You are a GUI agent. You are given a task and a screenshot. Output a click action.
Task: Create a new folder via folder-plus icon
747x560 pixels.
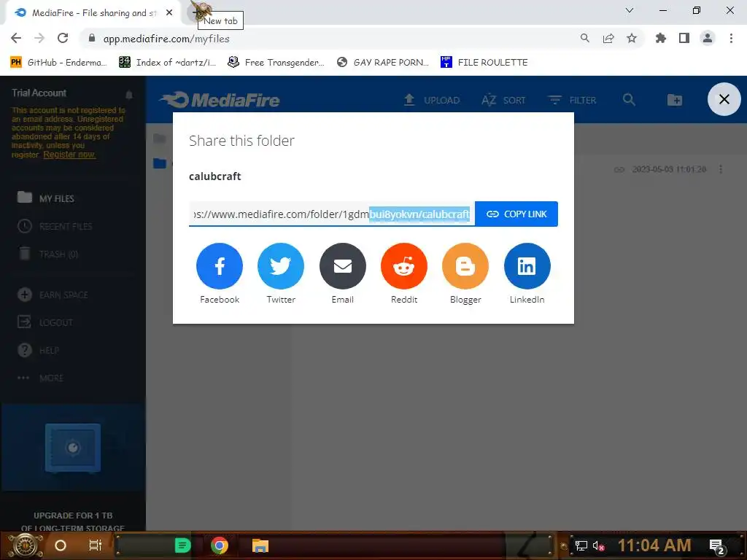(675, 100)
